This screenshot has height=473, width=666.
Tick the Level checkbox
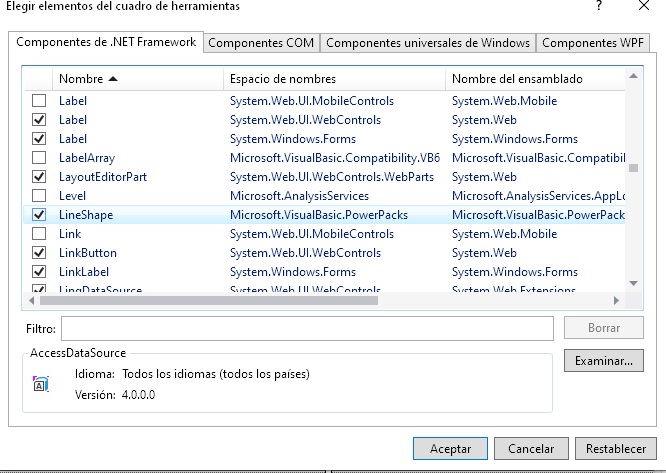click(39, 196)
